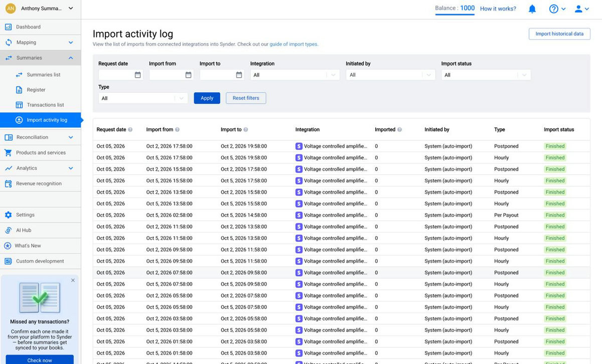Close the Missed any transactions card
Image resolution: width=602 pixels, height=364 pixels.
[x=73, y=280]
